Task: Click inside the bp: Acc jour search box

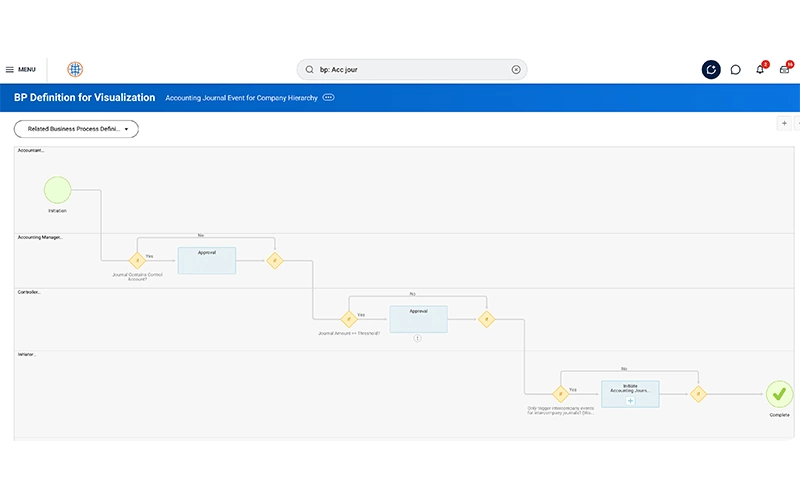Action: point(412,69)
